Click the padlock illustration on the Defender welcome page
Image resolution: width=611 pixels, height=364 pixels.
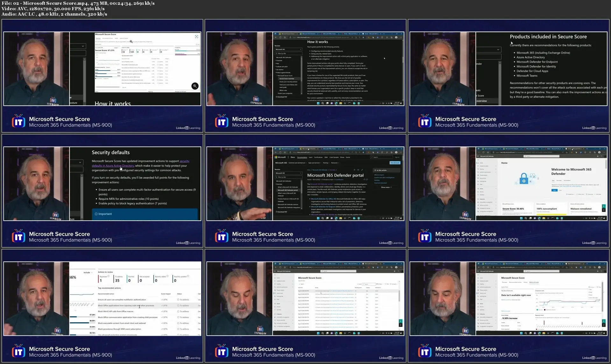click(x=524, y=179)
